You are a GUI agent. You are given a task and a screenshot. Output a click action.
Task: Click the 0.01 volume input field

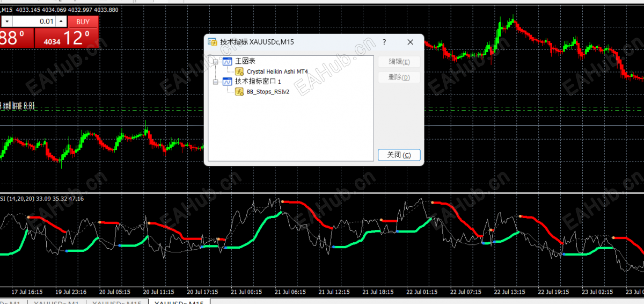tap(34, 21)
